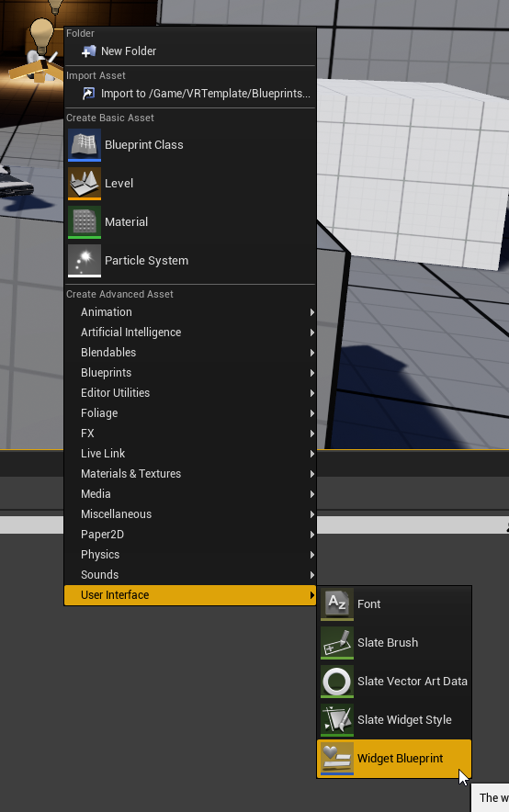Viewport: 509px width, 812px height.
Task: Click the Material sphere-grid icon
Action: [x=85, y=222]
